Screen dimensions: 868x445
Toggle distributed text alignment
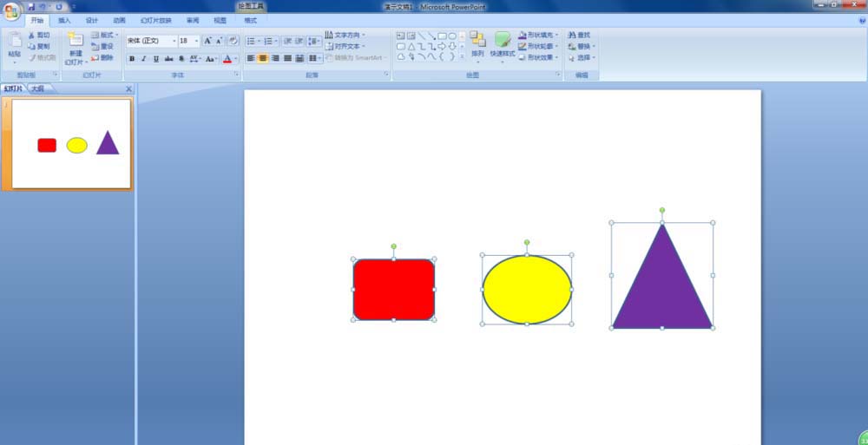point(299,58)
